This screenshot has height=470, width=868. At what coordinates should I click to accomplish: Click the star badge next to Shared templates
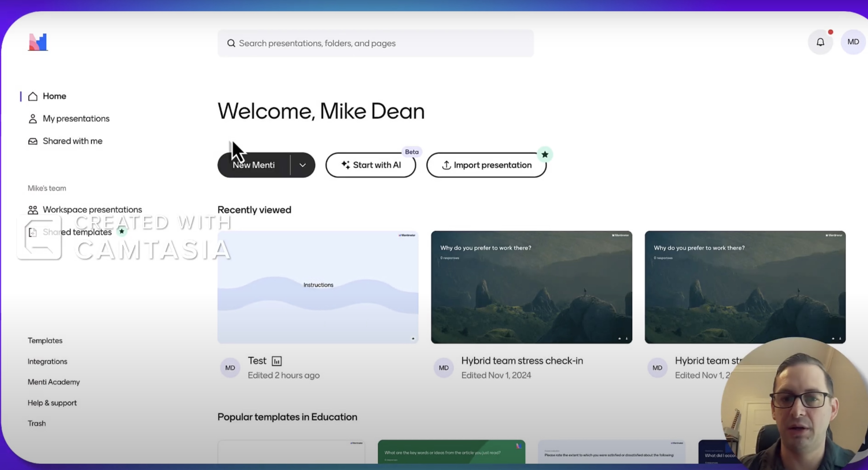coord(122,231)
